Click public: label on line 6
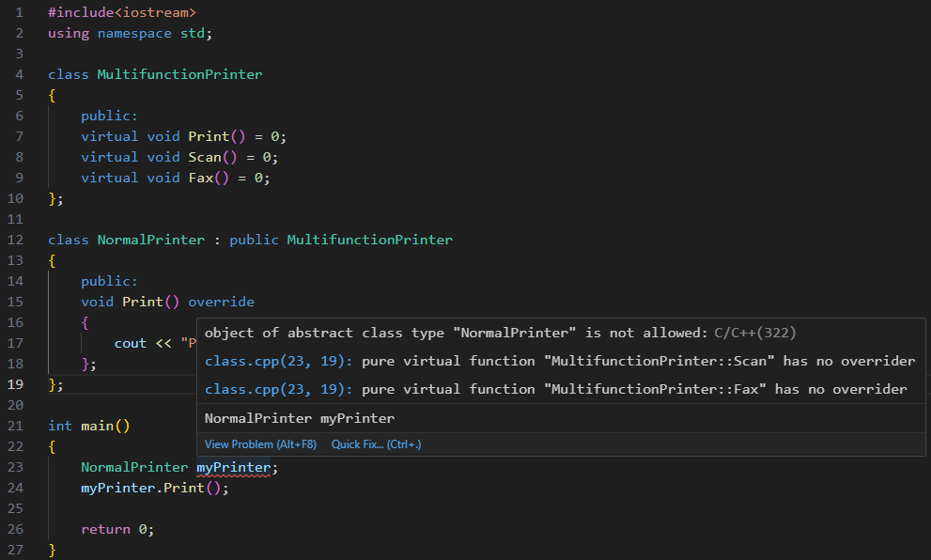The width and height of the screenshot is (931, 560). tap(109, 116)
